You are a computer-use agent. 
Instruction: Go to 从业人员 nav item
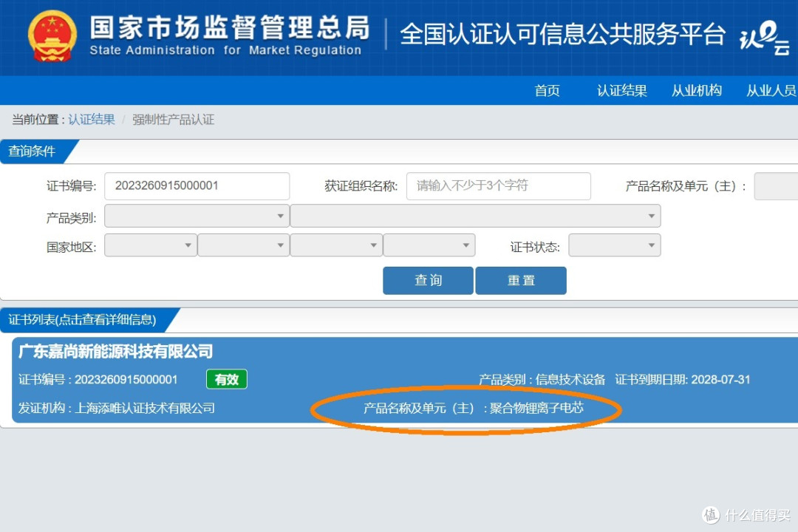pyautogui.click(x=771, y=91)
